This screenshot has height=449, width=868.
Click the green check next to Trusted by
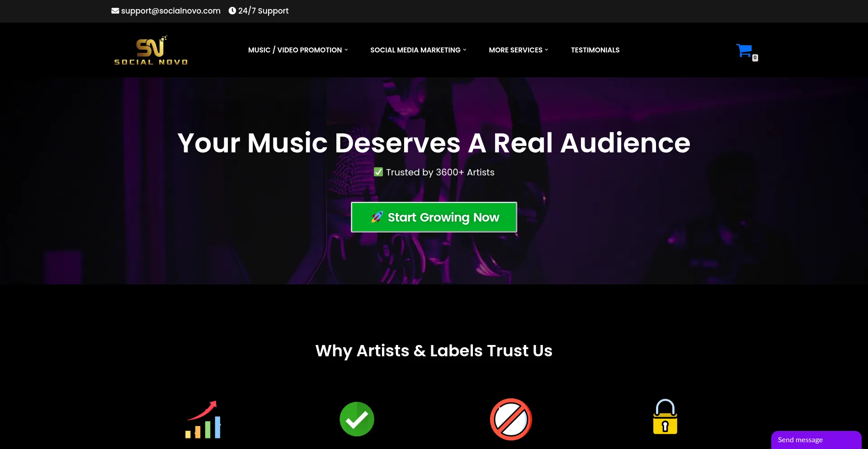click(x=378, y=172)
